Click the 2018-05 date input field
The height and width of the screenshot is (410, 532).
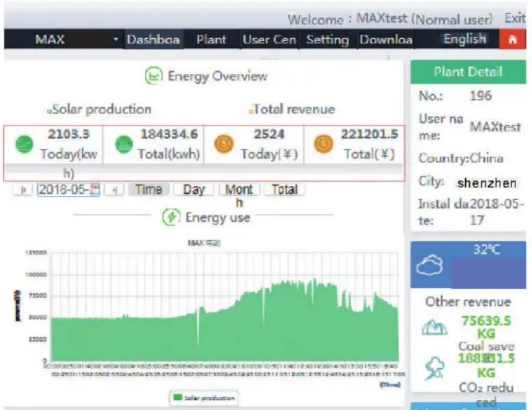[68, 190]
